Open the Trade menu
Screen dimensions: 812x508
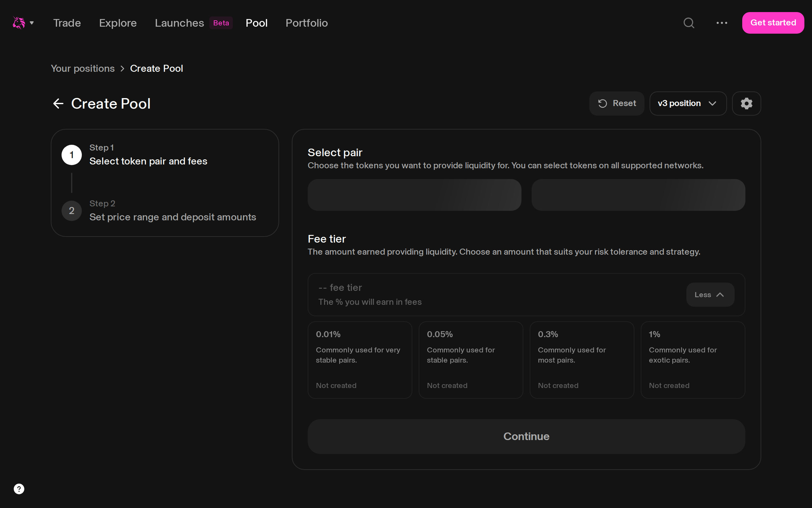point(67,23)
